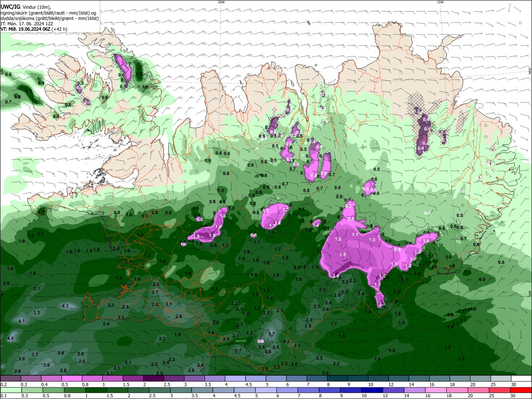Viewport: 532px width, 399px height.
Task: Click the 16–18 light pink rain swatch
Action: point(436,390)
